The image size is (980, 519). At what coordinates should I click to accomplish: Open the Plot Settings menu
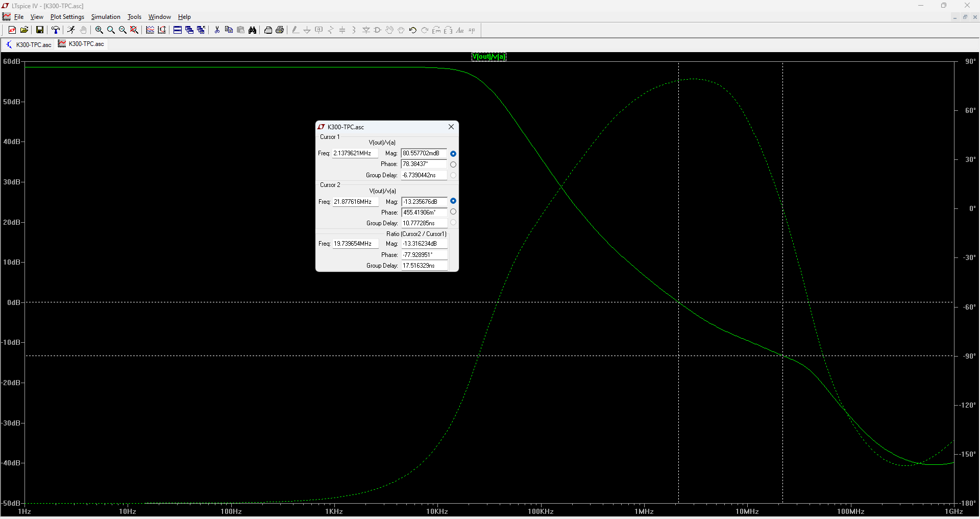click(67, 17)
